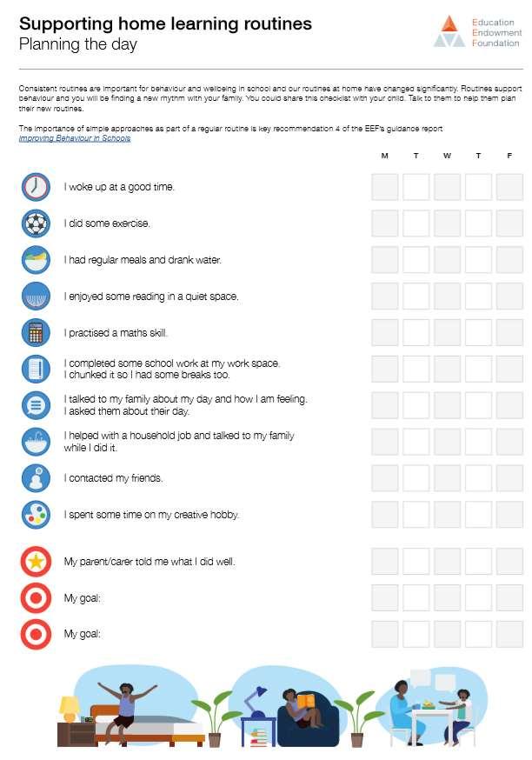Click the sink household job icon
The width and height of the screenshot is (532, 760).
36,442
